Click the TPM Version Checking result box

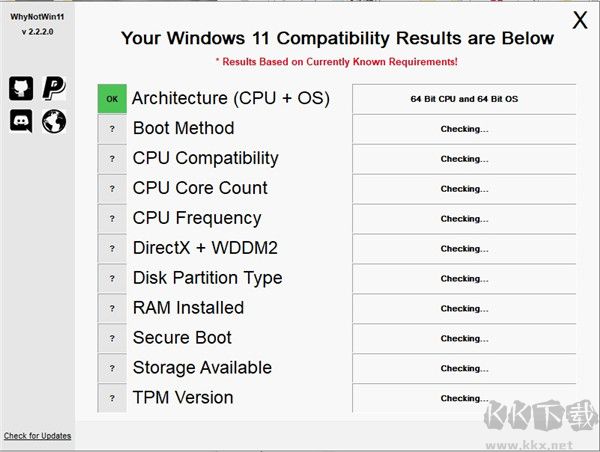pyautogui.click(x=464, y=398)
